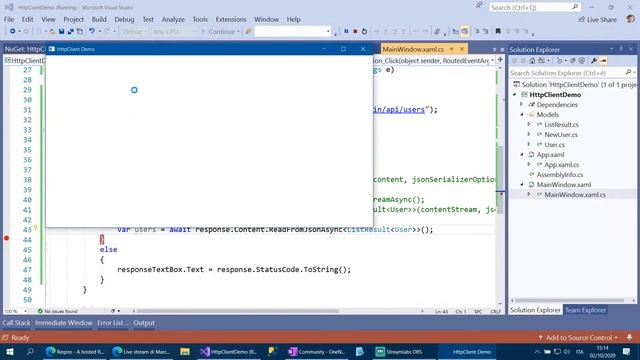Open the notifications center in system tray
640x360 pixels.
click(x=627, y=352)
